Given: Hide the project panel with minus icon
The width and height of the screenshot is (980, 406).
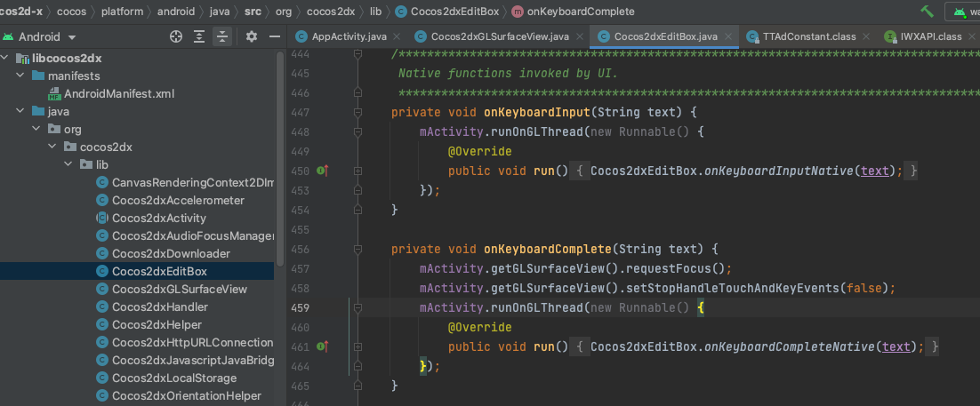Looking at the screenshot, I should tap(275, 36).
